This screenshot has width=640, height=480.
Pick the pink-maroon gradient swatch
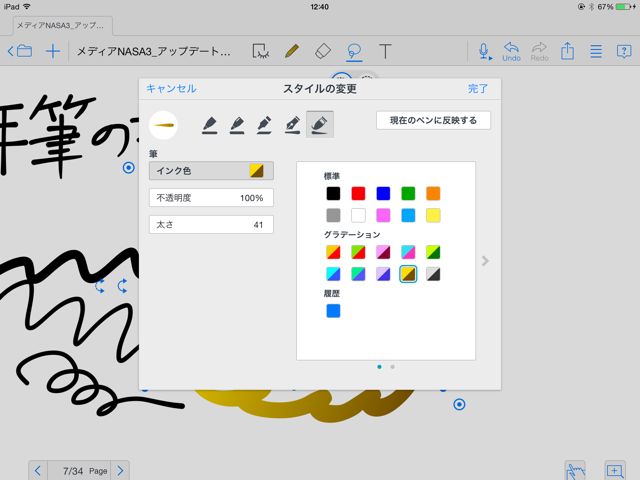[383, 252]
